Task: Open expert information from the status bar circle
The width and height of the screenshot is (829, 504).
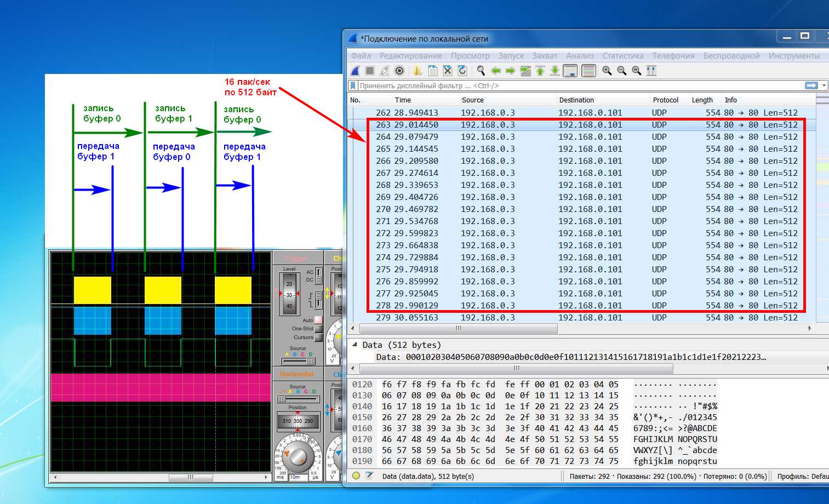Action: pos(356,476)
